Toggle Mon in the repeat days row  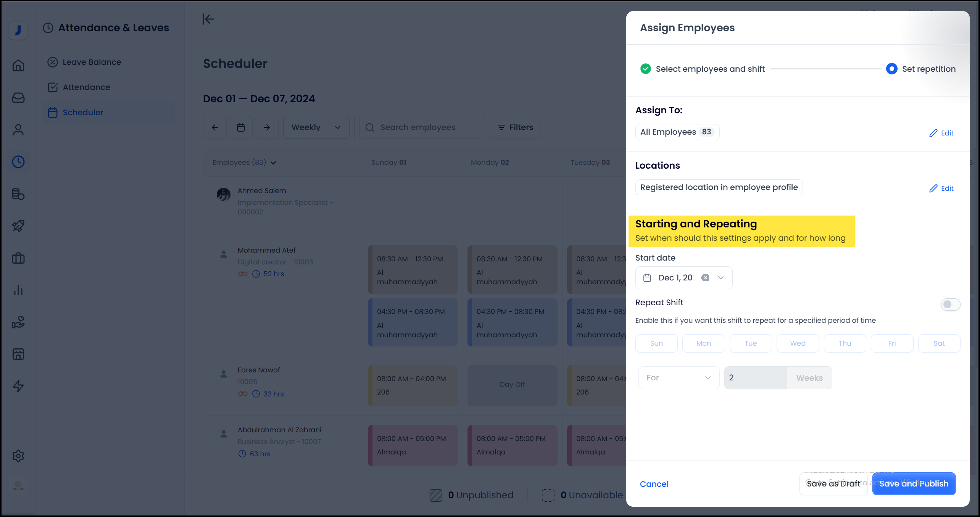pos(703,343)
